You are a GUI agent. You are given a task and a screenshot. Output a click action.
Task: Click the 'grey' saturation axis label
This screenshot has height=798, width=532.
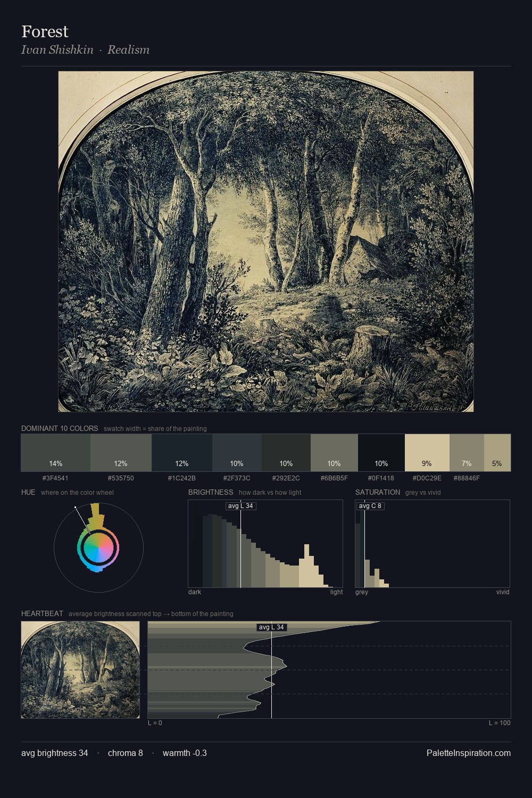(x=362, y=592)
